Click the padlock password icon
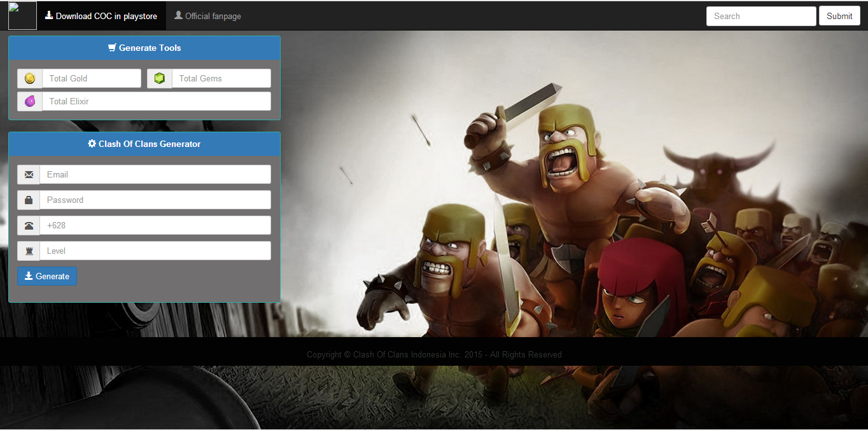Image resolution: width=868 pixels, height=430 pixels. (29, 200)
